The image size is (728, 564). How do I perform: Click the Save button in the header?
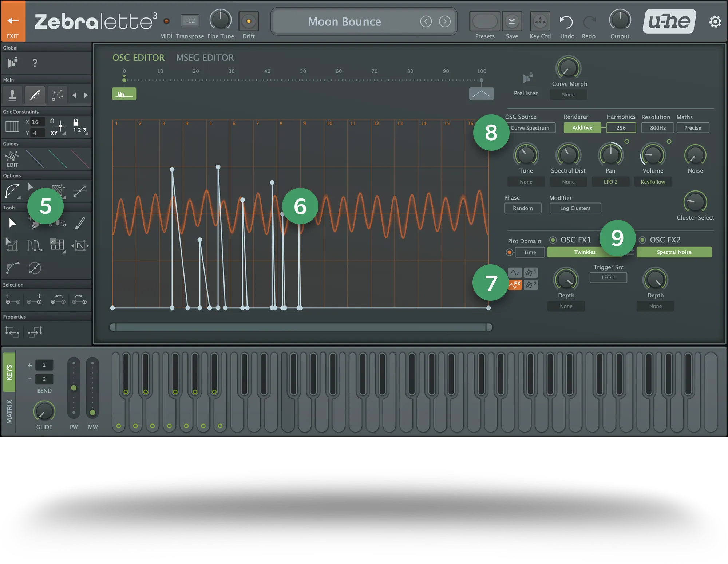[x=512, y=21]
